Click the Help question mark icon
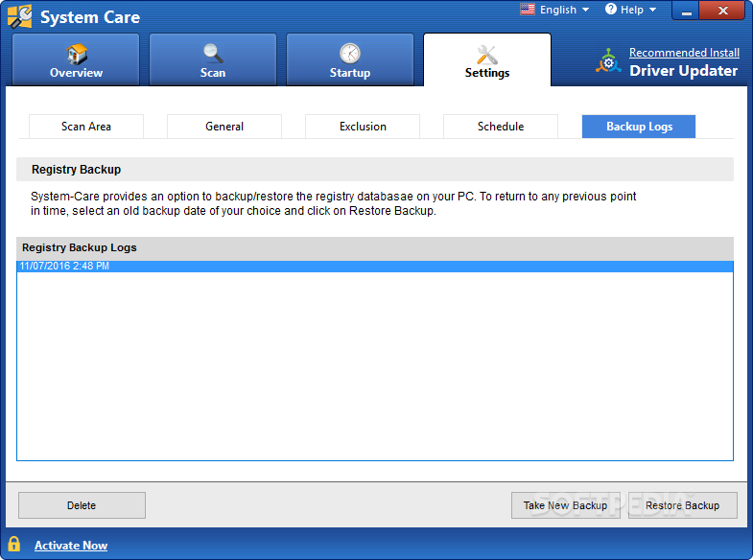Screen dimensions: 753x560 coord(610,10)
